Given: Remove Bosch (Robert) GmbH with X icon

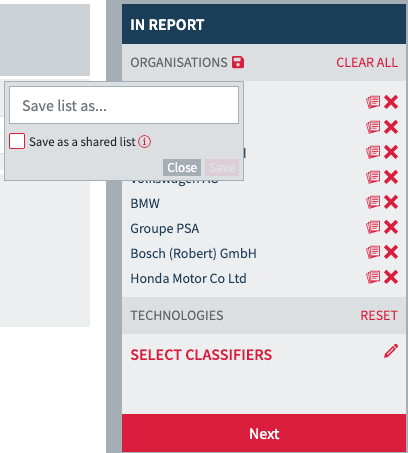Looking at the screenshot, I should click(391, 252).
